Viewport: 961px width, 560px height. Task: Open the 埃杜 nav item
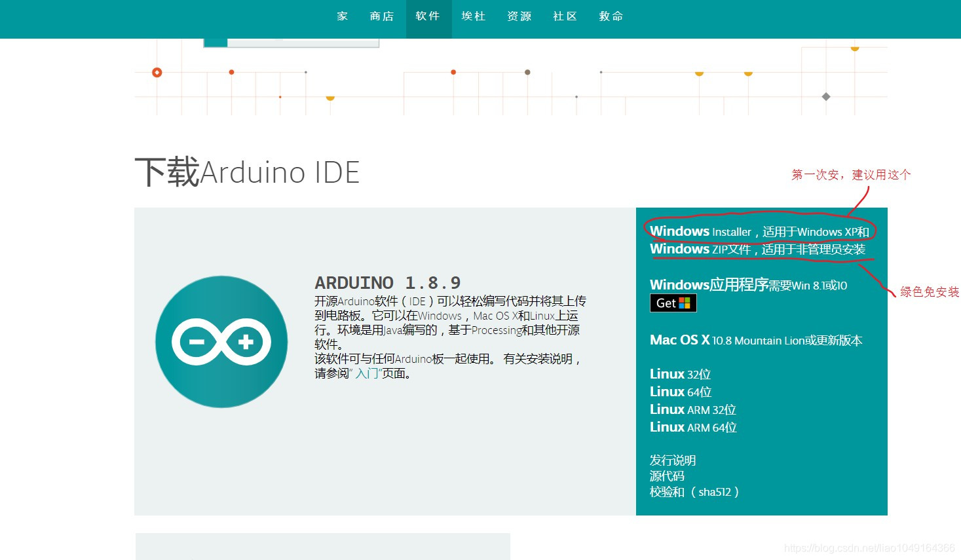(474, 16)
